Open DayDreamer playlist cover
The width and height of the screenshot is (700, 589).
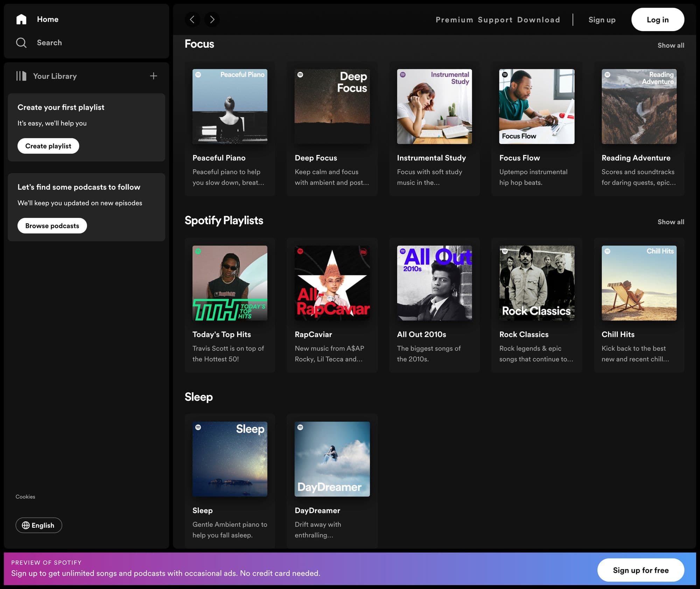click(x=332, y=459)
